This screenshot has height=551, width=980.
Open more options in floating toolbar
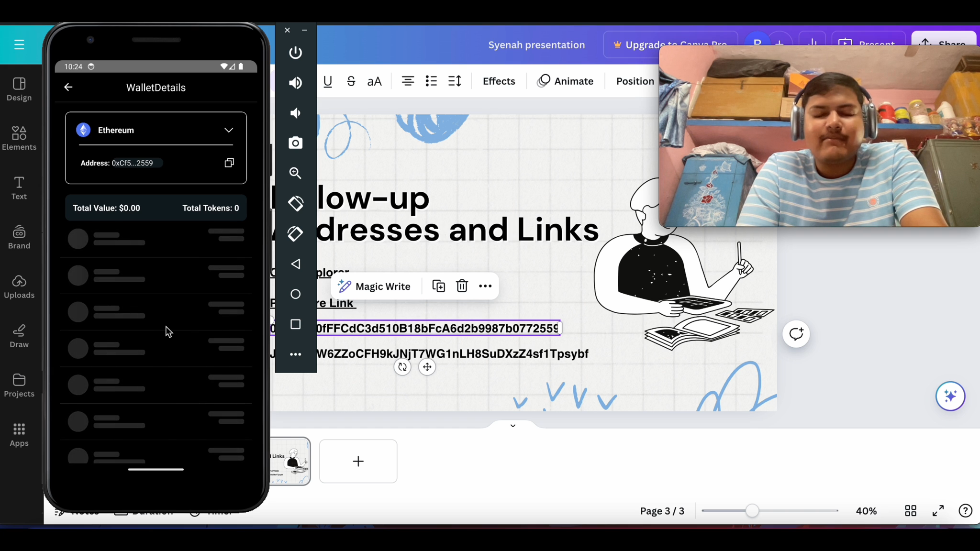[x=485, y=286]
